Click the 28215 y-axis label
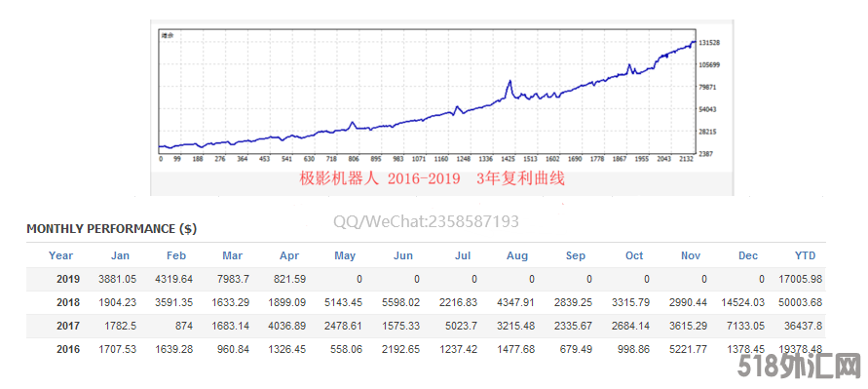 click(x=707, y=131)
